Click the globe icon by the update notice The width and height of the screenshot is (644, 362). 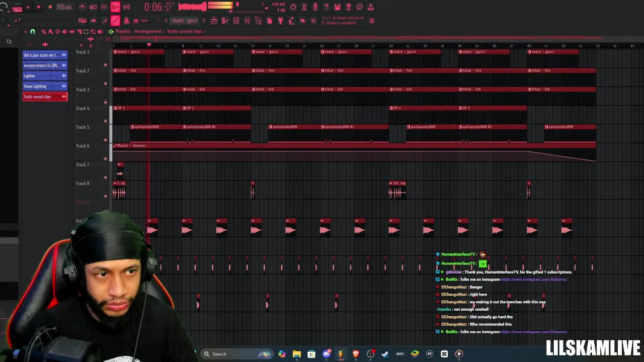pos(371,21)
